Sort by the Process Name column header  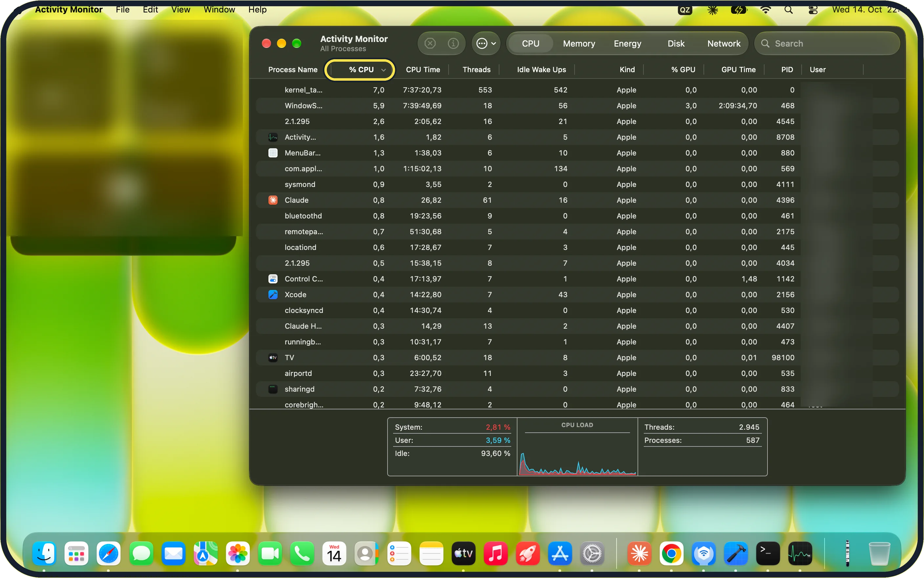pos(292,70)
